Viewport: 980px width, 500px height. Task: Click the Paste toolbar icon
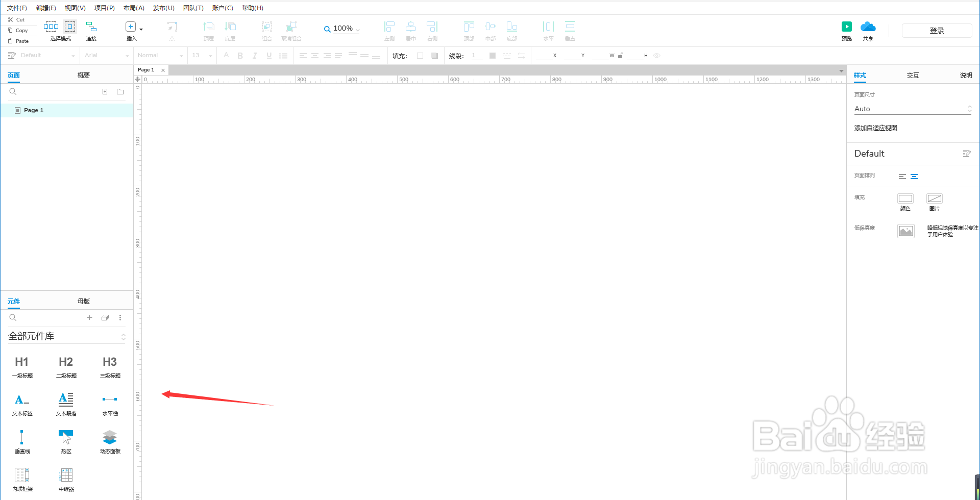point(10,41)
